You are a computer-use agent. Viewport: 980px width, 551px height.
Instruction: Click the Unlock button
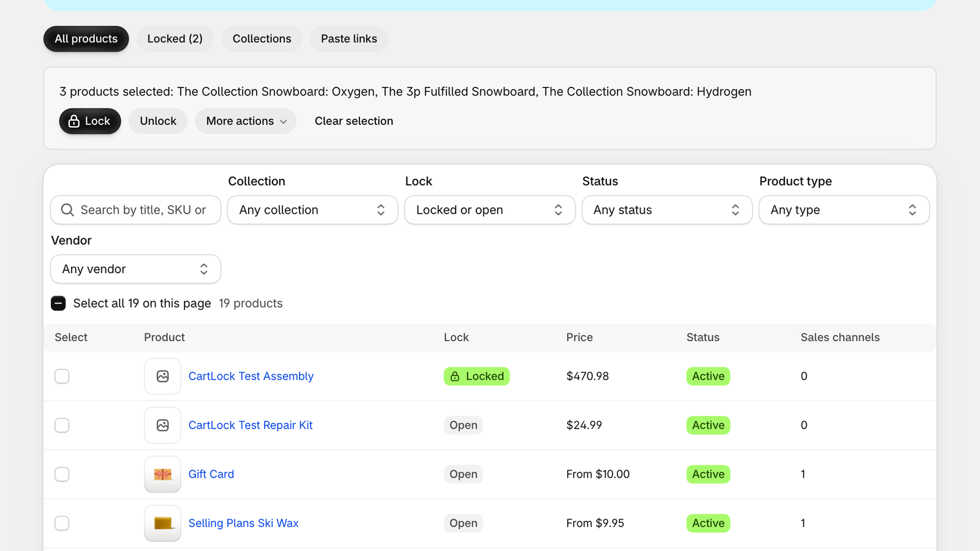pos(158,121)
